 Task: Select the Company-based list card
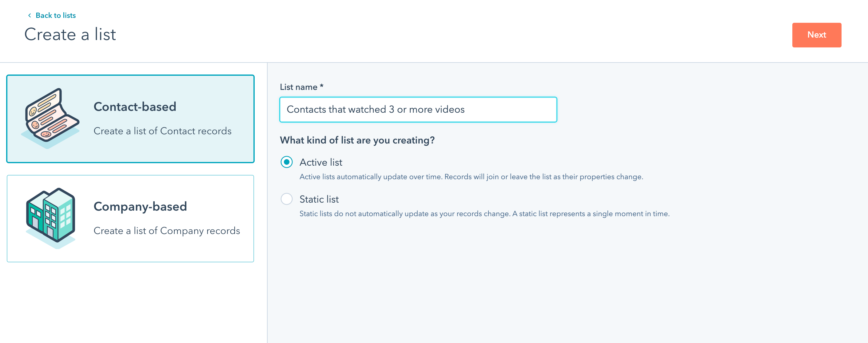[130, 218]
